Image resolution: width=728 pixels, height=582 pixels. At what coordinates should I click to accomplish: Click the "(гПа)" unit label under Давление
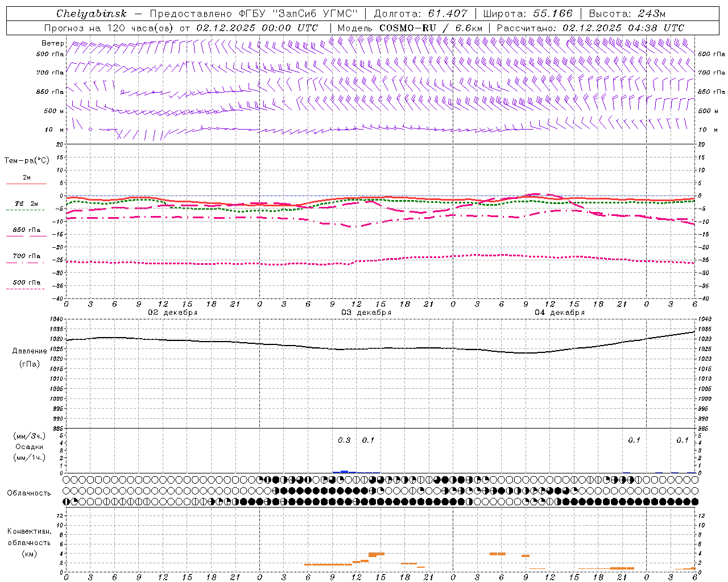30,364
